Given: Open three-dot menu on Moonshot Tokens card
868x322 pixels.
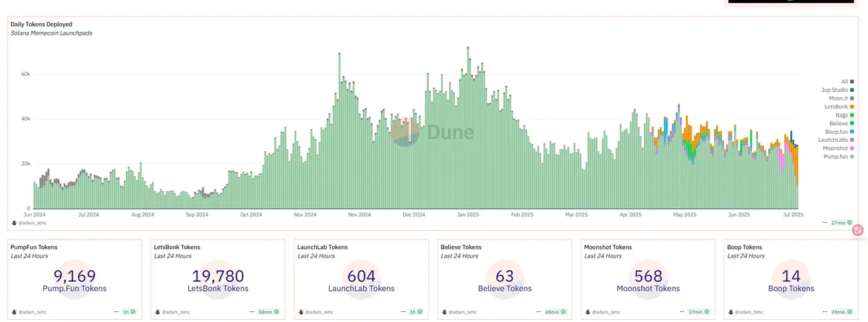Looking at the screenshot, I should pos(681,311).
